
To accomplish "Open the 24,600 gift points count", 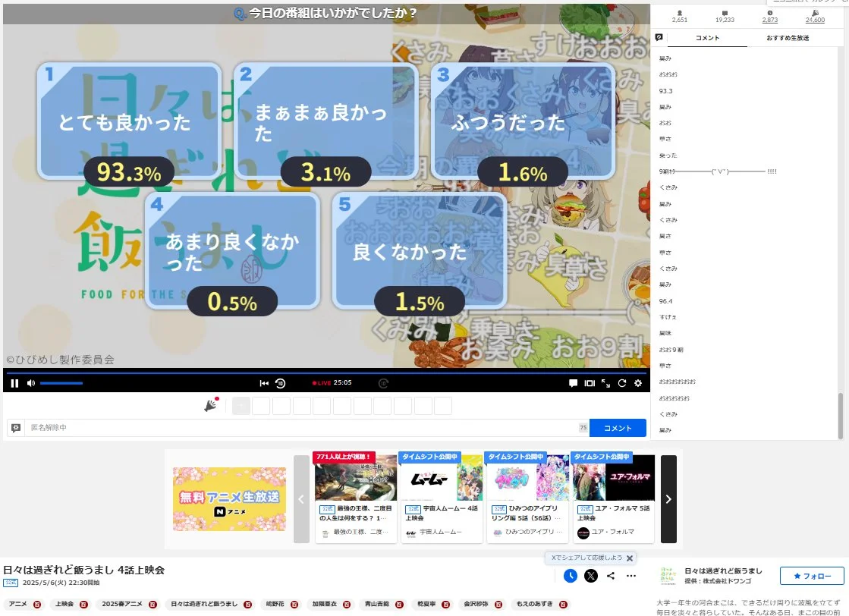I will click(815, 16).
